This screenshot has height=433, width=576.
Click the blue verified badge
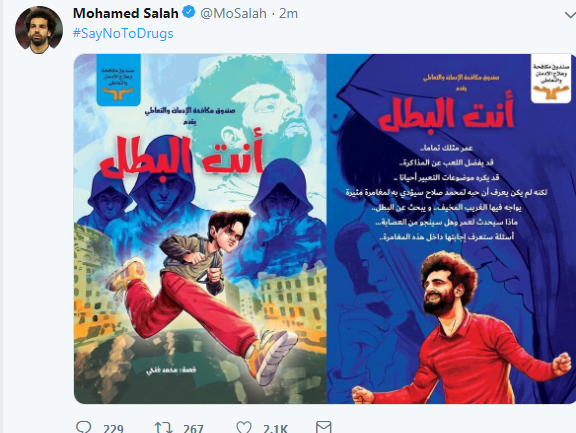189,13
